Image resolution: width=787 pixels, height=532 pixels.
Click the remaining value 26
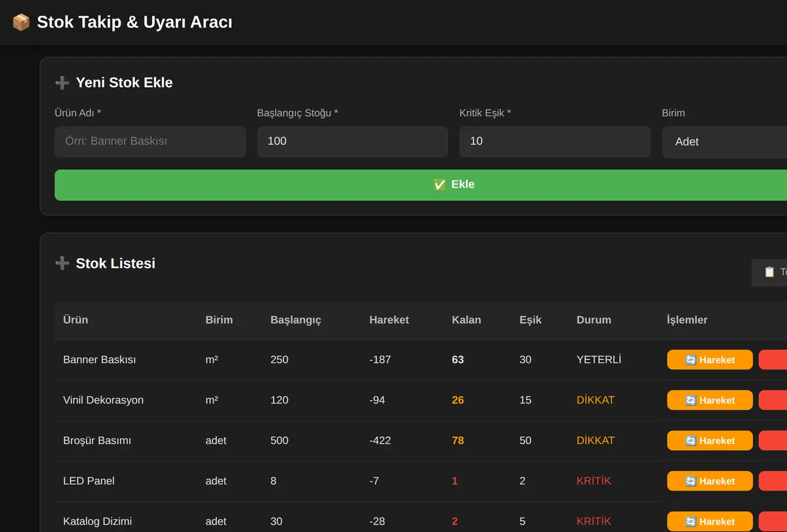pyautogui.click(x=458, y=400)
